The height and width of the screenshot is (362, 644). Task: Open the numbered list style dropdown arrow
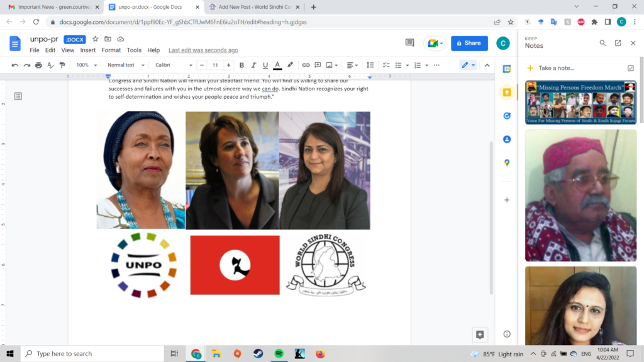[427, 65]
